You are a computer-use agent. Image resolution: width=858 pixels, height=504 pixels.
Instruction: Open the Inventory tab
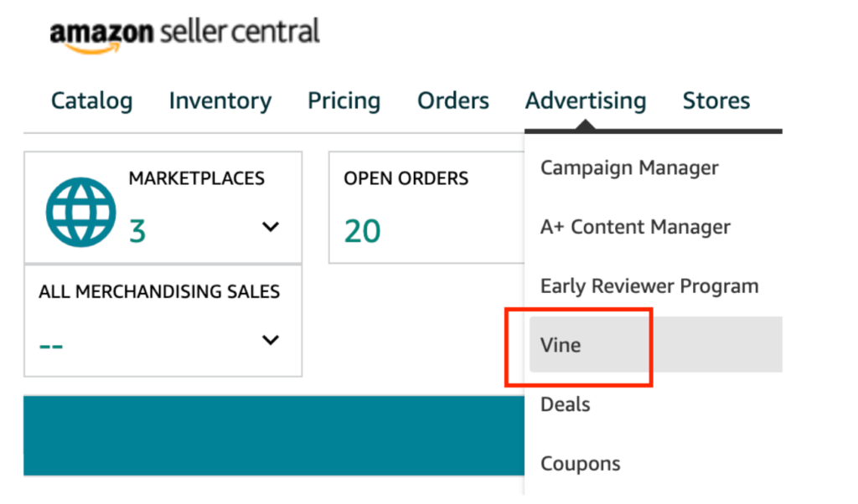click(x=220, y=100)
